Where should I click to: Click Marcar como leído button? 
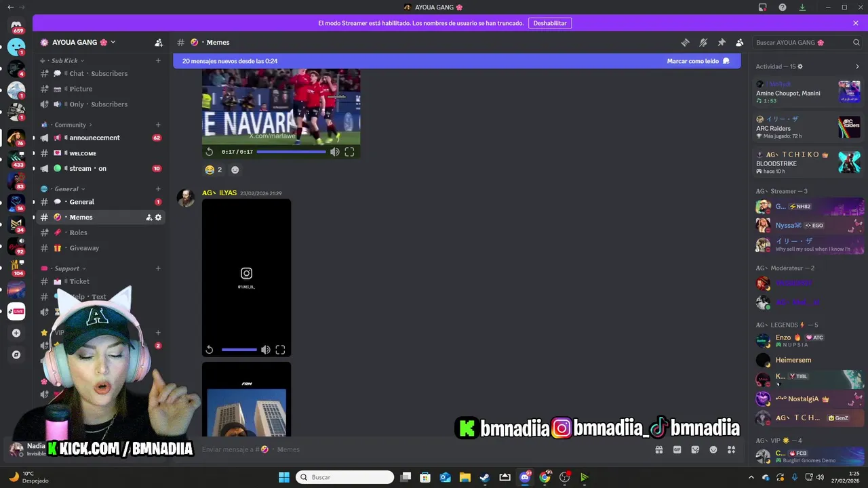coord(698,61)
